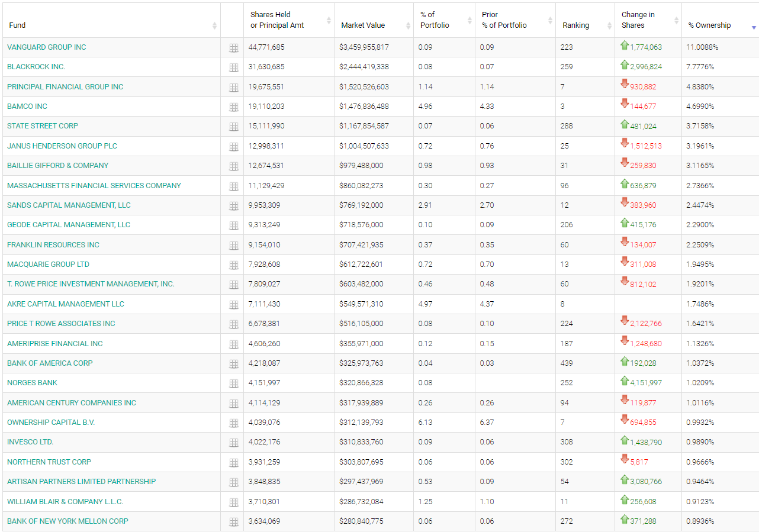Select Vanguard ownership 11.0088%
Viewport: 759px width, 532px height.
pos(702,47)
